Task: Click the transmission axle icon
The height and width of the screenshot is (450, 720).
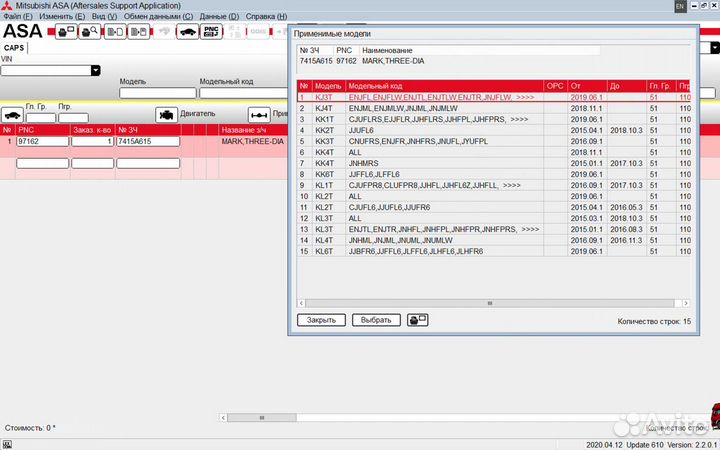Action: (x=259, y=115)
